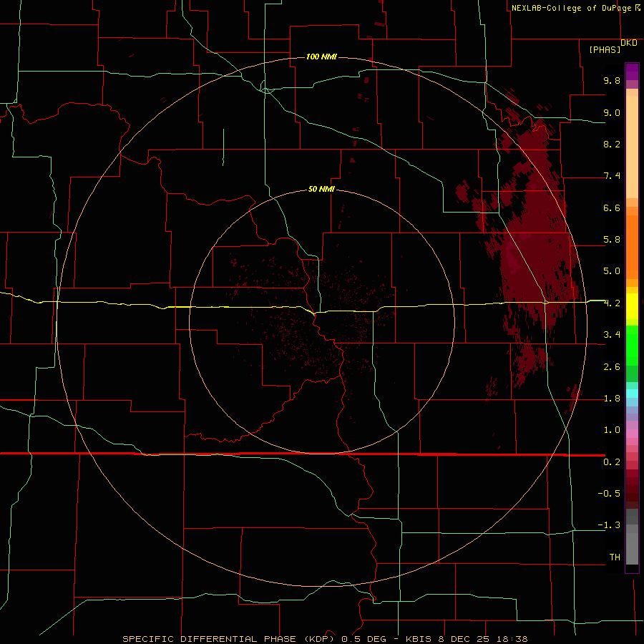Screen dimensions: 644x644
Task: Click the 9.8 value on the color scale
Action: click(612, 80)
